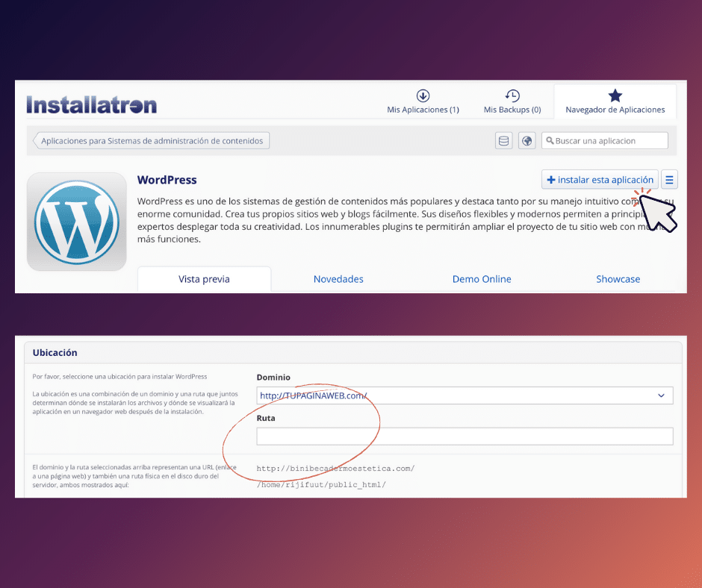Image resolution: width=702 pixels, height=588 pixels.
Task: Click the /home/rijifuut/public_html/ path text
Action: tap(321, 484)
